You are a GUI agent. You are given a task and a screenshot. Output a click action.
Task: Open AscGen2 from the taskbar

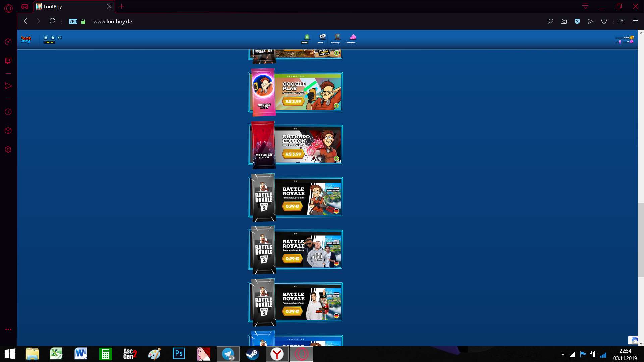[130, 354]
